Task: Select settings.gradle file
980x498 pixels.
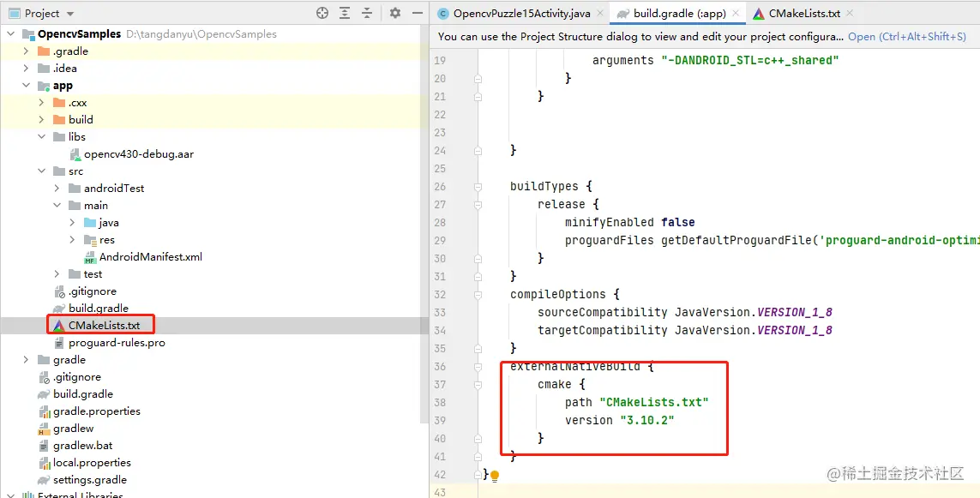Action: (90, 480)
